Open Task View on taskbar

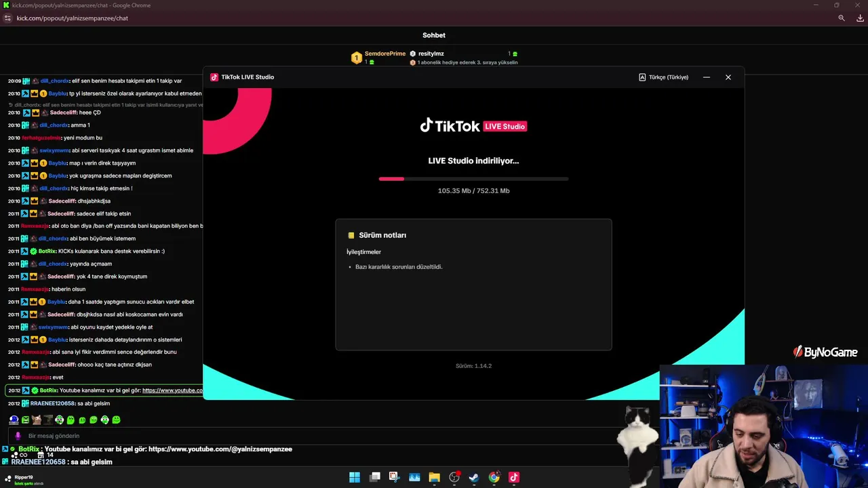(375, 477)
